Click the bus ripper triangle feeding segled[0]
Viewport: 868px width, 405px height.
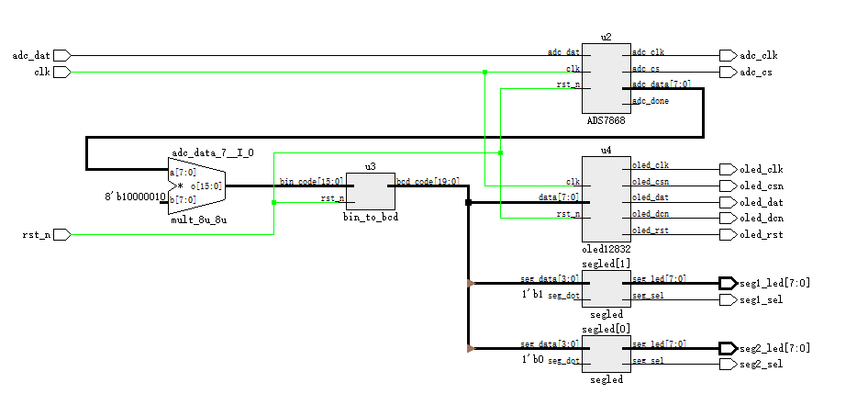pos(471,348)
